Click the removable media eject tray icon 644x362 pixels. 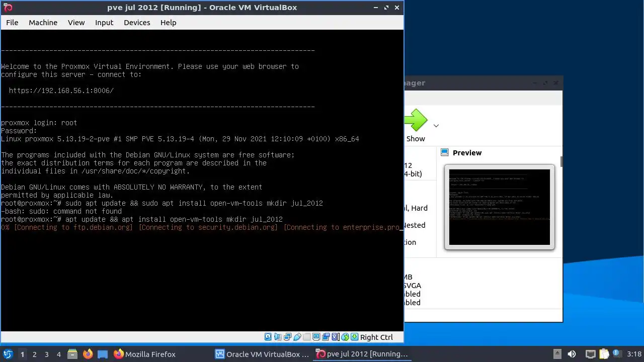click(557, 354)
